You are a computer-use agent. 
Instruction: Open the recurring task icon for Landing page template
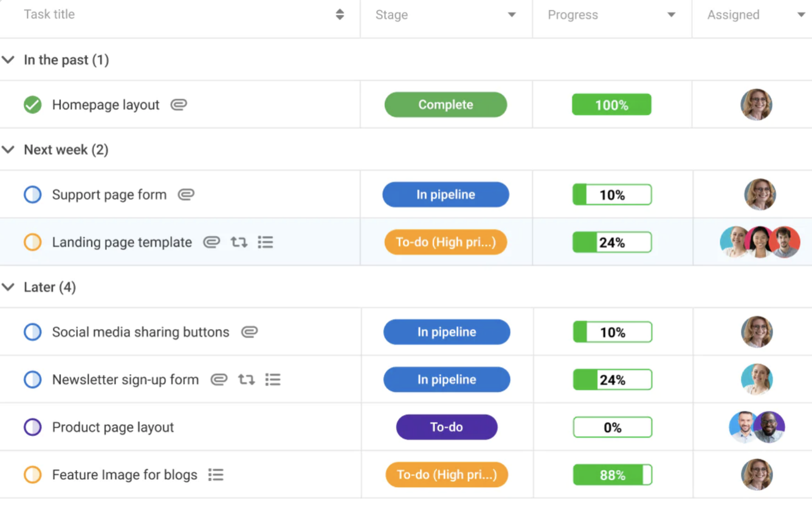pyautogui.click(x=238, y=242)
